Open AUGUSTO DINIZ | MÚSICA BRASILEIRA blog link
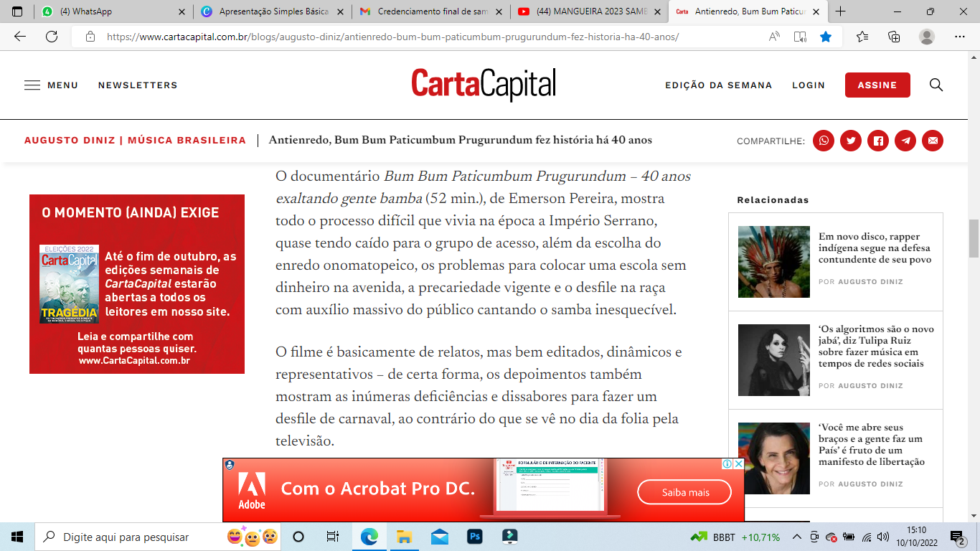Viewport: 980px width, 551px height. (x=135, y=141)
